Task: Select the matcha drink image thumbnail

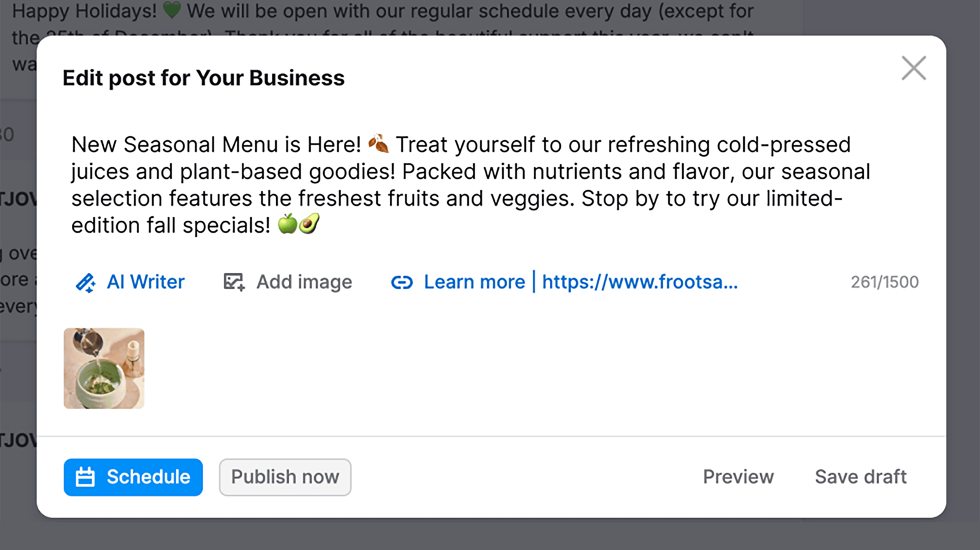Action: click(x=104, y=369)
